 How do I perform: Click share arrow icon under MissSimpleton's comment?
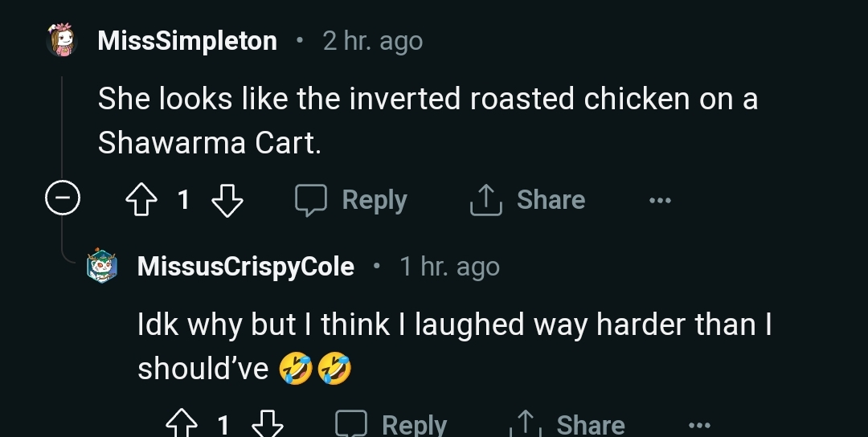(x=485, y=200)
